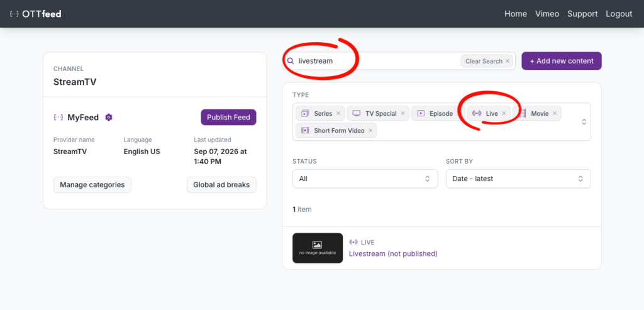
Task: Open MyFeed settings gear icon
Action: click(x=108, y=118)
